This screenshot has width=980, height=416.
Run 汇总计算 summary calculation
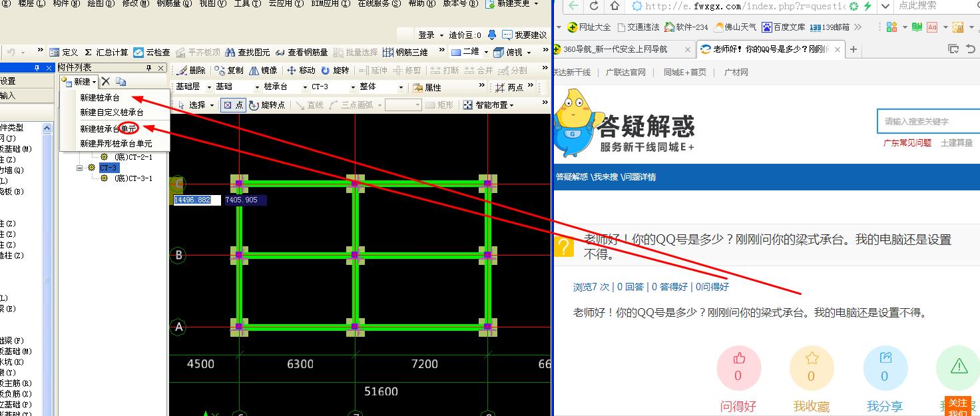pos(105,52)
